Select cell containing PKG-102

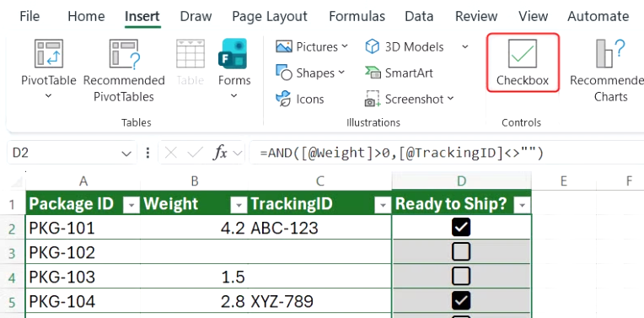83,252
